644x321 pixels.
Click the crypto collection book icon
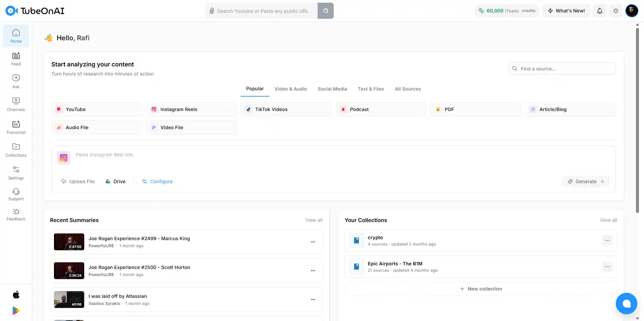(356, 240)
